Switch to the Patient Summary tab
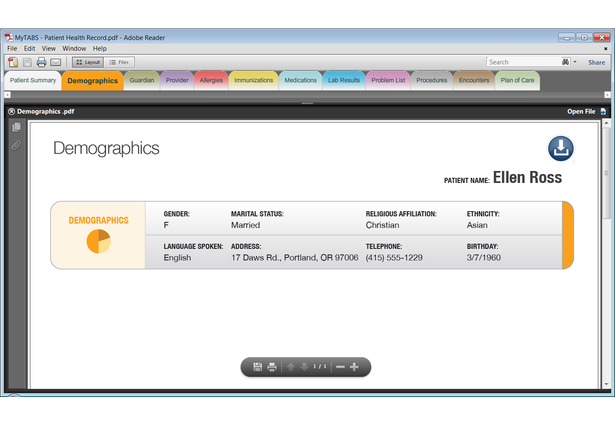Viewport: 615px width, 424px height. click(x=33, y=80)
